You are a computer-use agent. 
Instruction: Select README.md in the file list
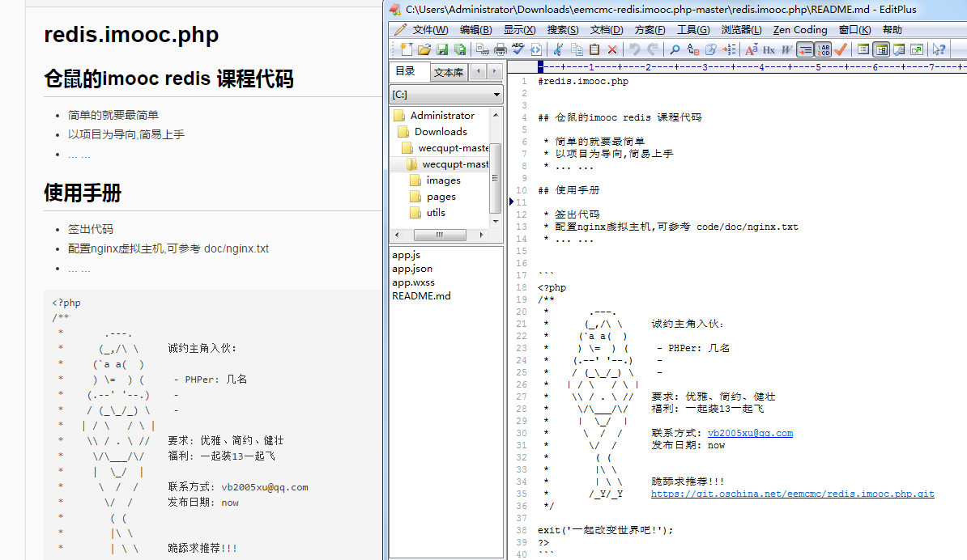421,295
